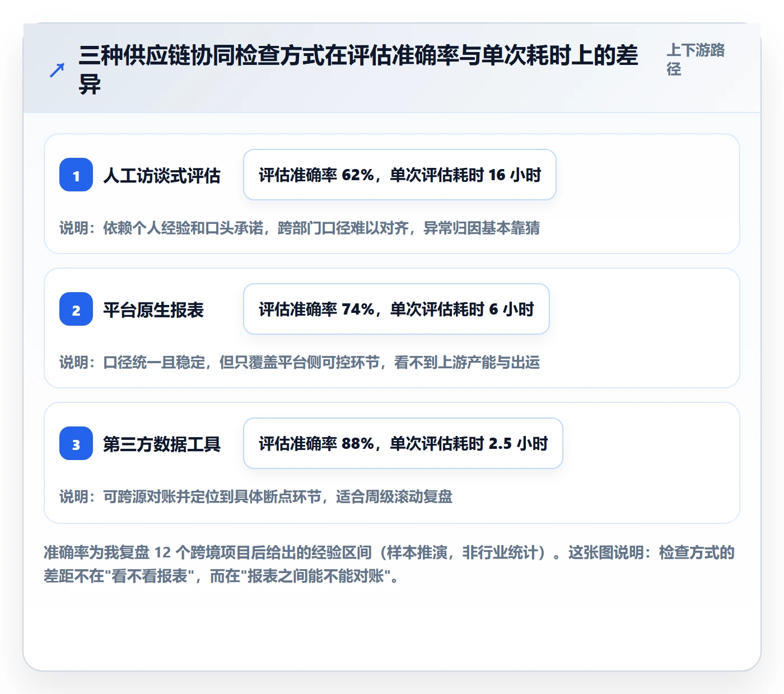784x694 pixels.
Task: Click the 评估准确率 74% metric box
Action: tap(396, 309)
